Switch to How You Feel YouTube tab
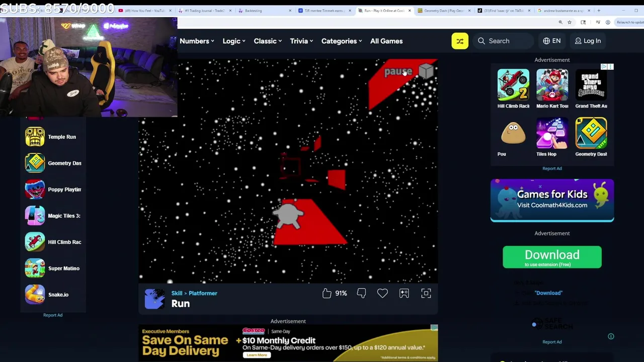Screen dimensions: 644x362 click(144, 10)
